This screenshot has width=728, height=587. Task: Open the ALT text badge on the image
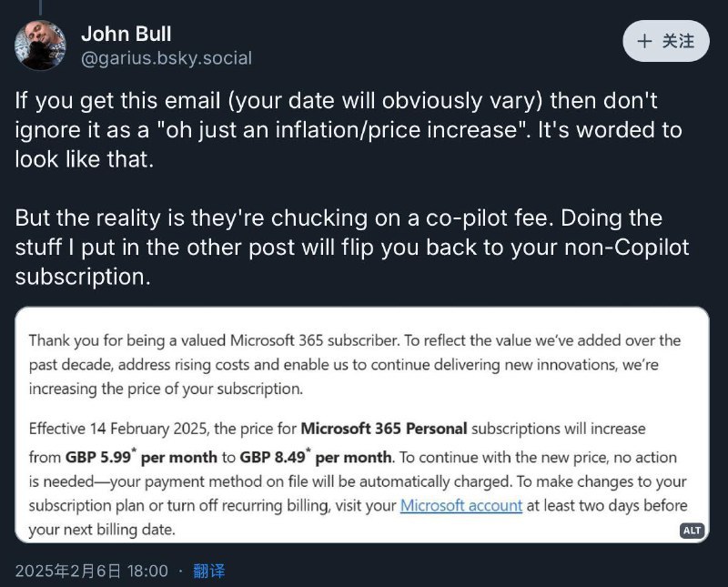692,531
